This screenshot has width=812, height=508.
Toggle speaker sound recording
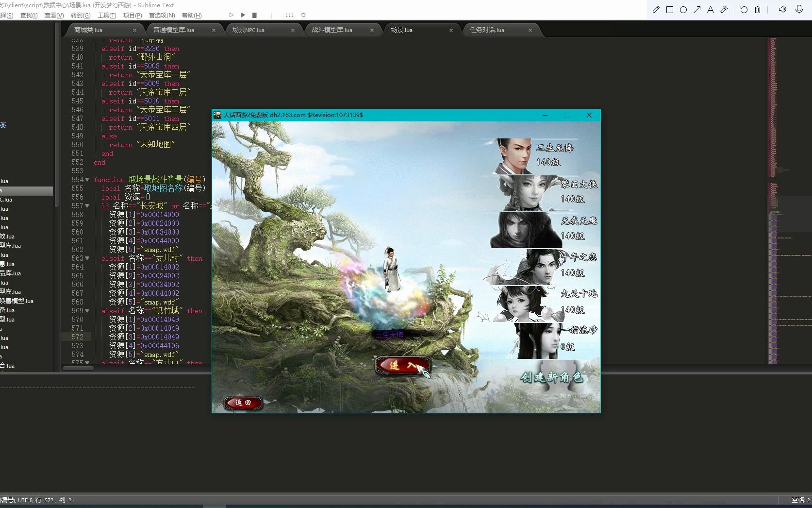coord(782,10)
